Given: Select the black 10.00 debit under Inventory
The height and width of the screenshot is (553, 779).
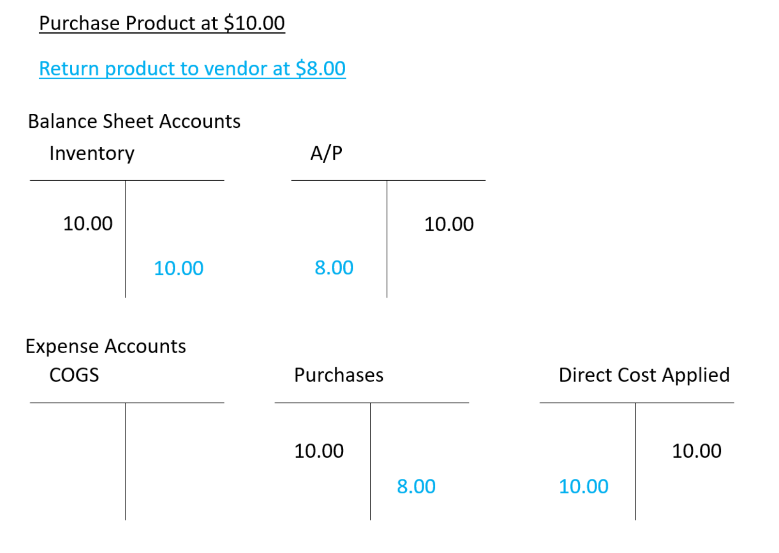Looking at the screenshot, I should (x=88, y=224).
